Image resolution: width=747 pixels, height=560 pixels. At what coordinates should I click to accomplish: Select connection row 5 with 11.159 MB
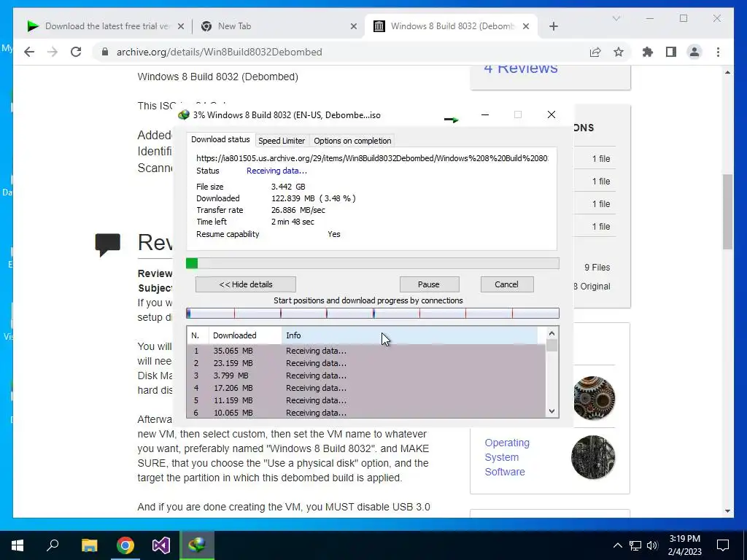366,400
